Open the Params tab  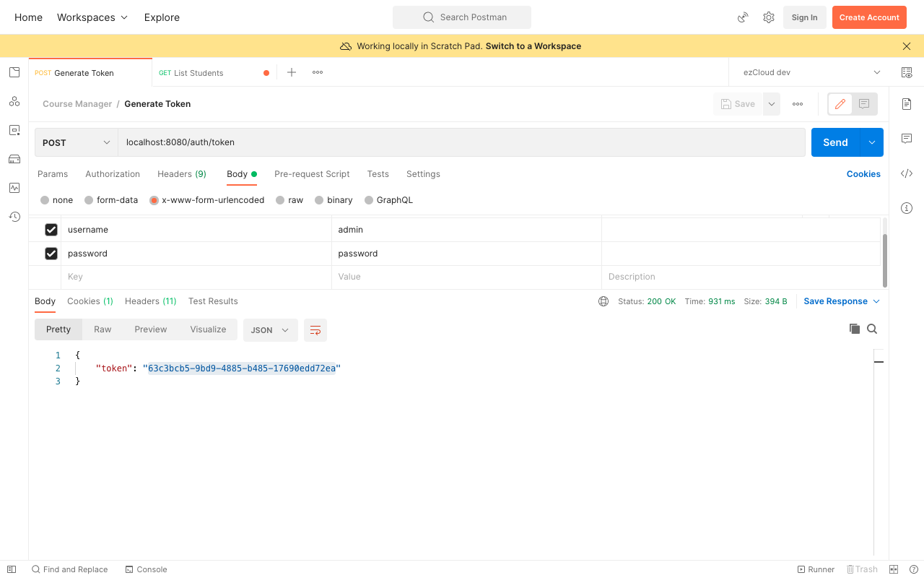click(53, 174)
